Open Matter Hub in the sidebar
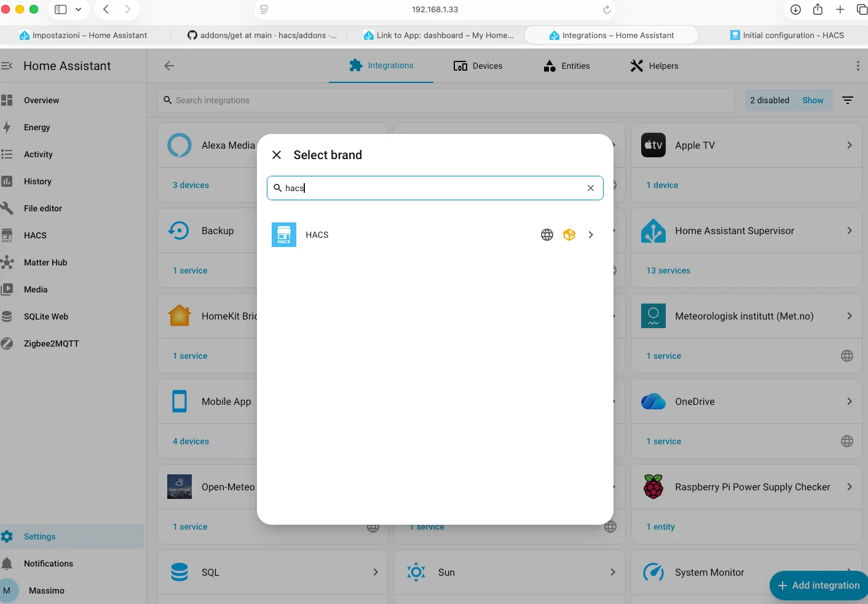This screenshot has width=868, height=604. click(73, 262)
